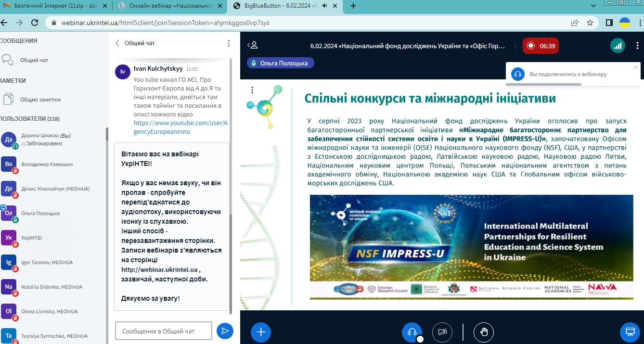Click the ПОЛЬЗОВАТЕЛИ (218) heading
Image resolution: width=644 pixels, height=344 pixels.
pyautogui.click(x=29, y=118)
